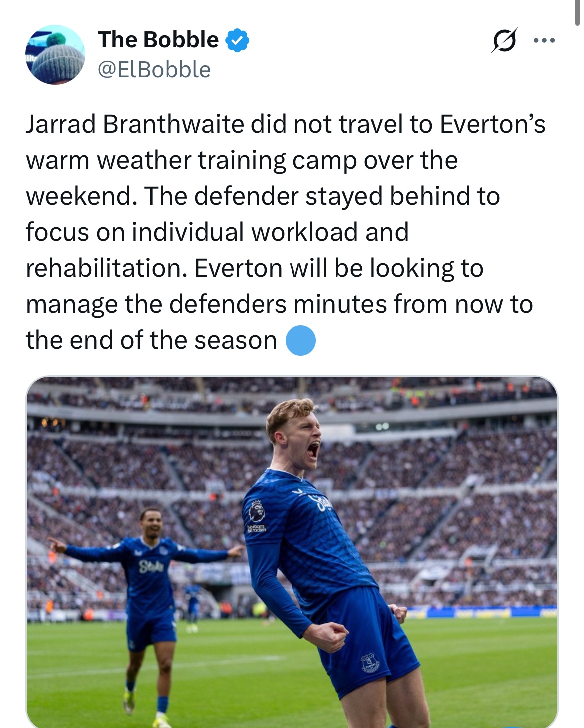This screenshot has height=728, width=584.
Task: Click the blue circle emoji ending the tweet
Action: coord(300,341)
